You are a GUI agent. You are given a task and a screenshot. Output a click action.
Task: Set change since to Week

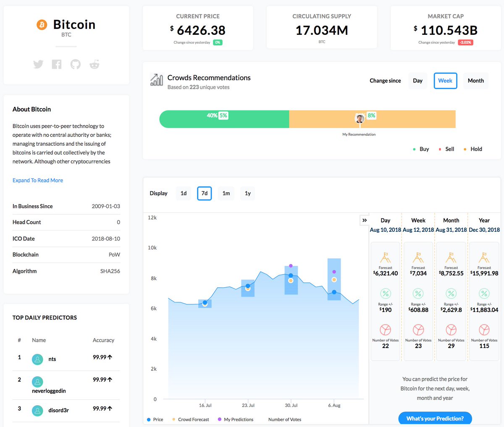point(445,81)
